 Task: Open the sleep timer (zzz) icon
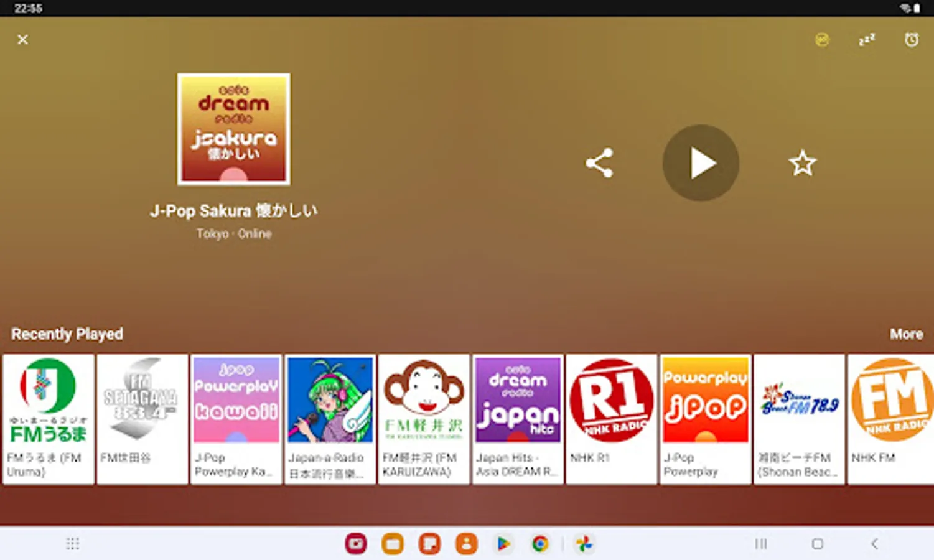[x=867, y=40]
